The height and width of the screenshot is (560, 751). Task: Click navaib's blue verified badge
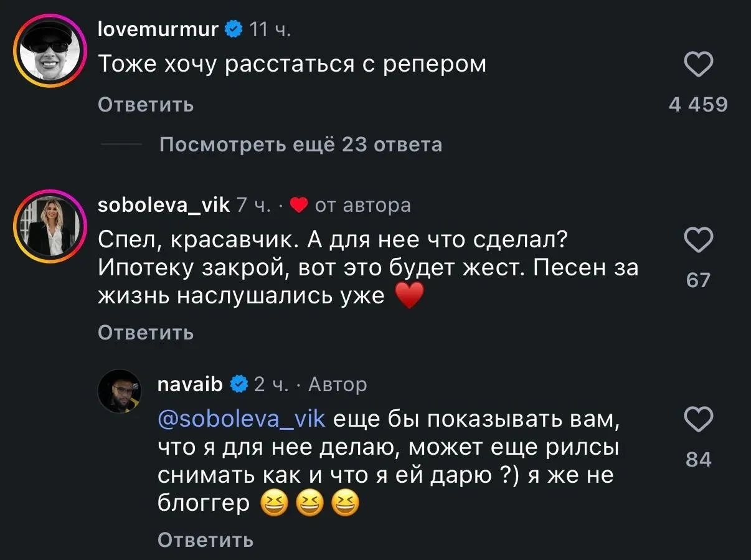tap(239, 384)
